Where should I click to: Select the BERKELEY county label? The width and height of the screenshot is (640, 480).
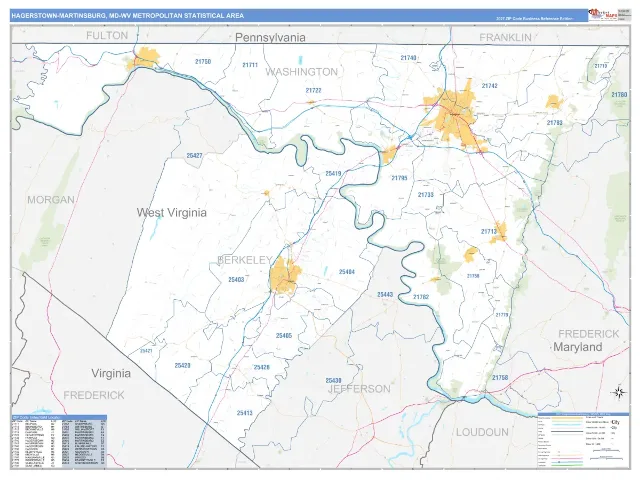[x=244, y=260]
